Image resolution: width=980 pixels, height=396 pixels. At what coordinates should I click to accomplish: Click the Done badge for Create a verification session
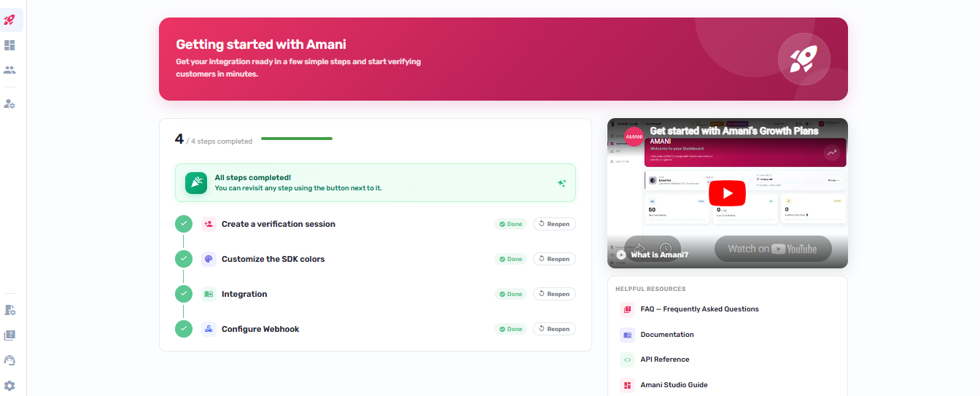coord(510,224)
